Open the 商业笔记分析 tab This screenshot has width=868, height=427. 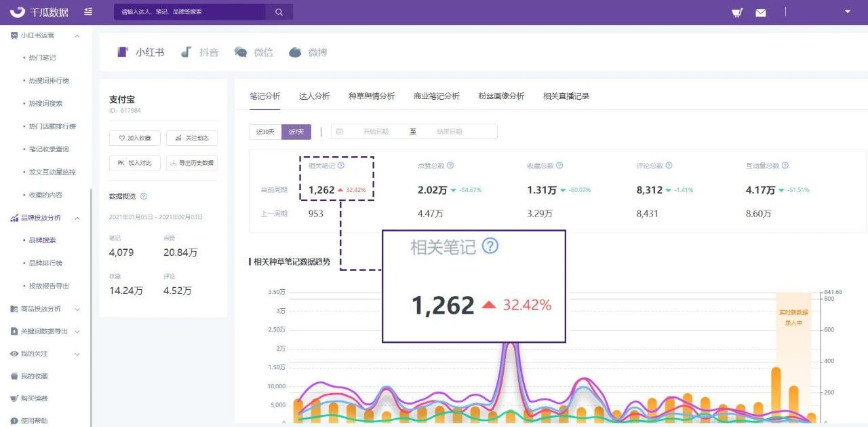point(437,96)
